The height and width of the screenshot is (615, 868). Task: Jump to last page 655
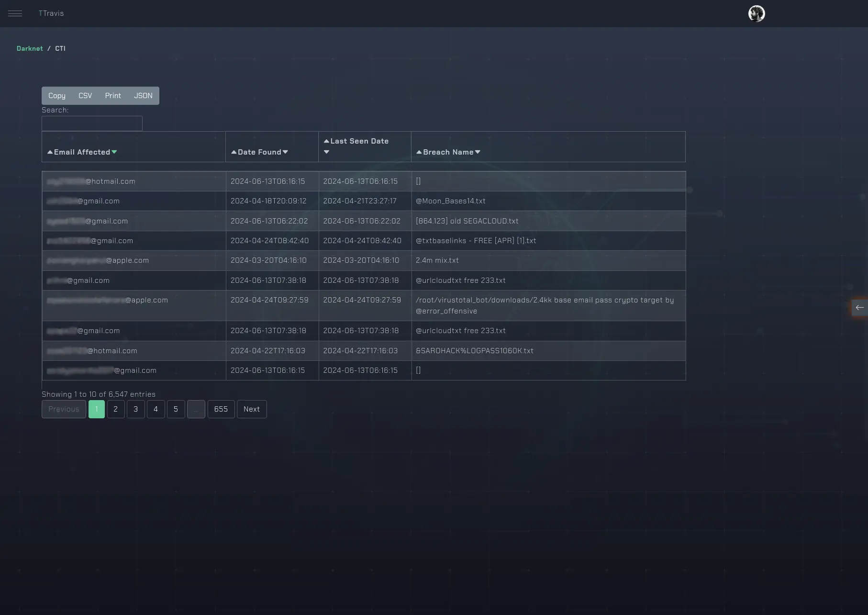221,409
